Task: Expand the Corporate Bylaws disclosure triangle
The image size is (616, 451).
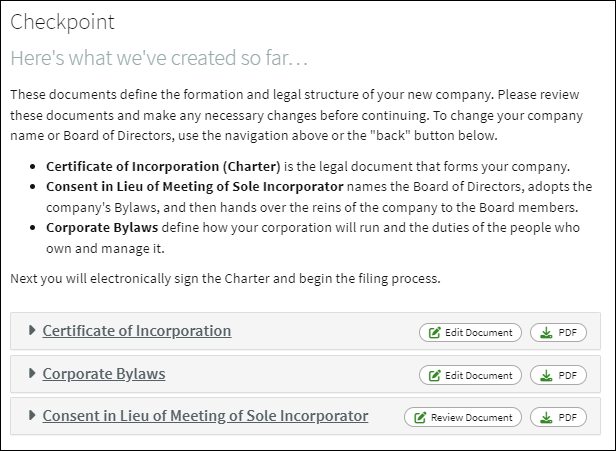Action: point(32,373)
